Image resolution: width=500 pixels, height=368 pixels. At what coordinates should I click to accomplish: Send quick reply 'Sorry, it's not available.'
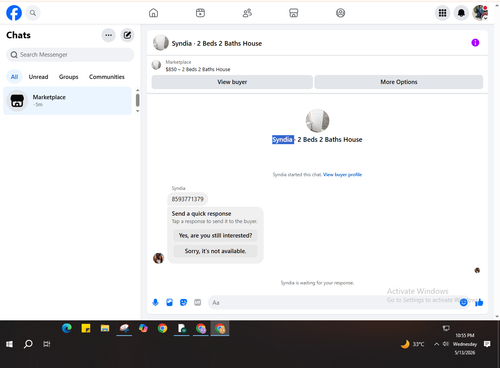pos(215,251)
